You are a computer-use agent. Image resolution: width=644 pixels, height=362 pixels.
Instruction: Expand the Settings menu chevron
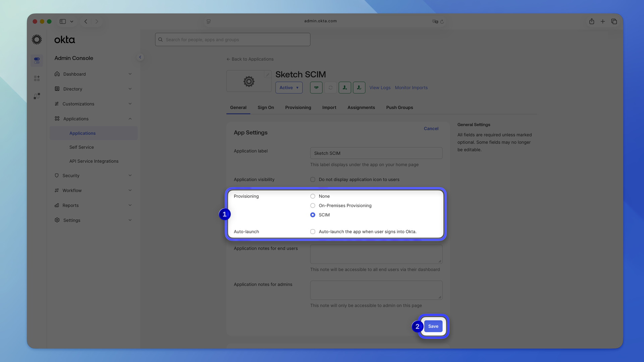click(x=130, y=220)
